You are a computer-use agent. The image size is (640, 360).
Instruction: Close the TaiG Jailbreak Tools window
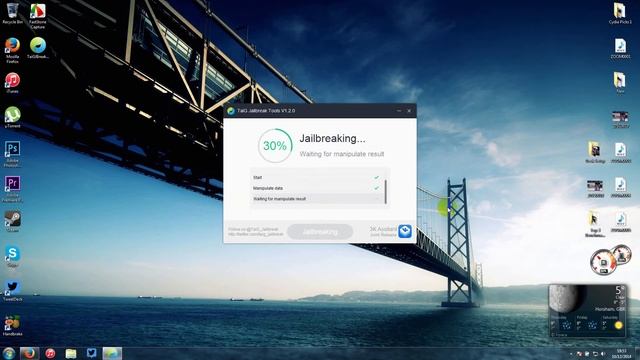click(409, 111)
